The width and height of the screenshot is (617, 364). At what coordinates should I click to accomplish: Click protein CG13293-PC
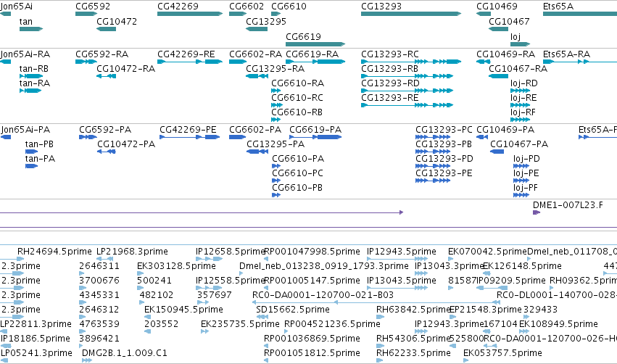click(x=444, y=130)
